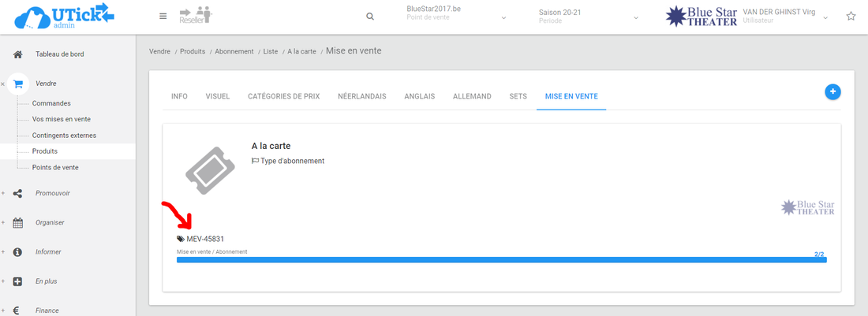Switch to the Catégories de prix tab

(283, 96)
